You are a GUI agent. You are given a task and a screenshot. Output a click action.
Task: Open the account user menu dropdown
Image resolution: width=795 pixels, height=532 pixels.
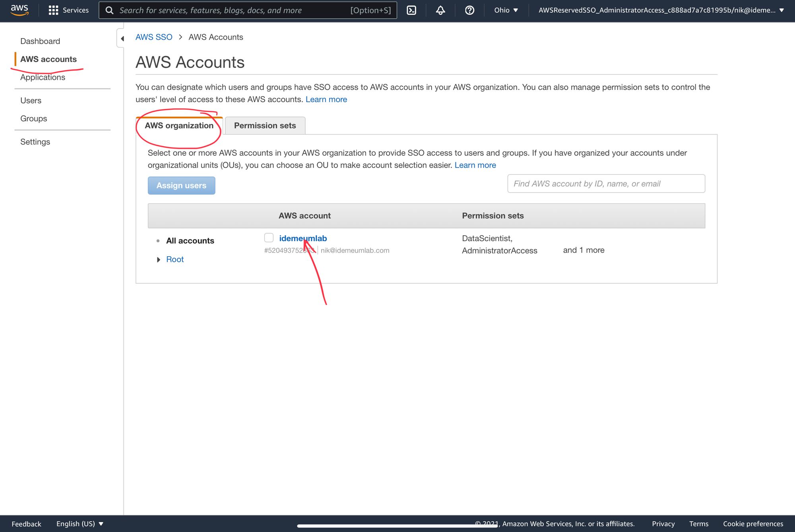661,10
